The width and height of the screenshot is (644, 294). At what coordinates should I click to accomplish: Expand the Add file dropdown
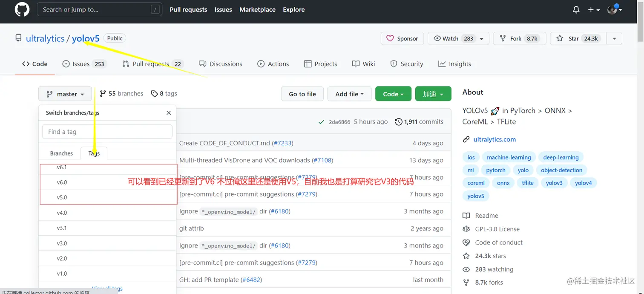pos(349,94)
